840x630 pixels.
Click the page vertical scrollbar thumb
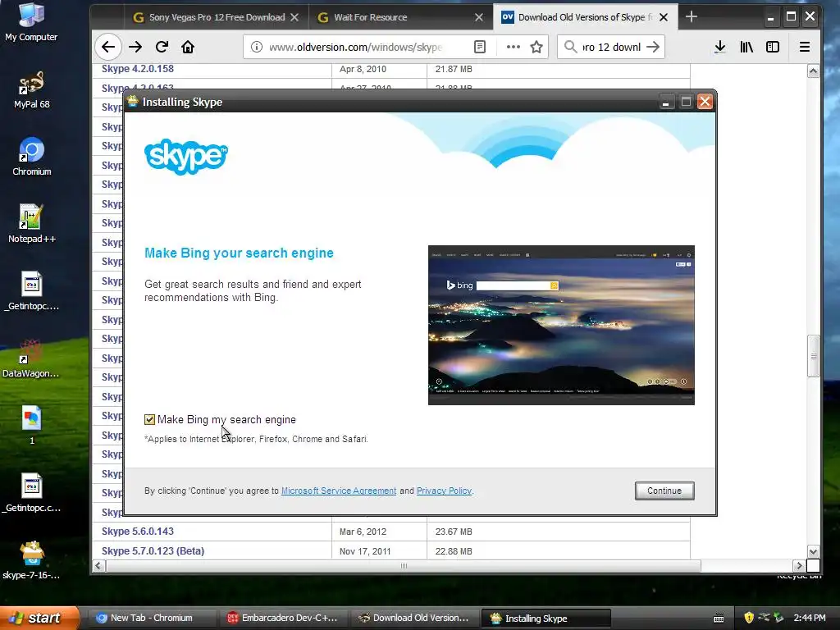point(813,356)
